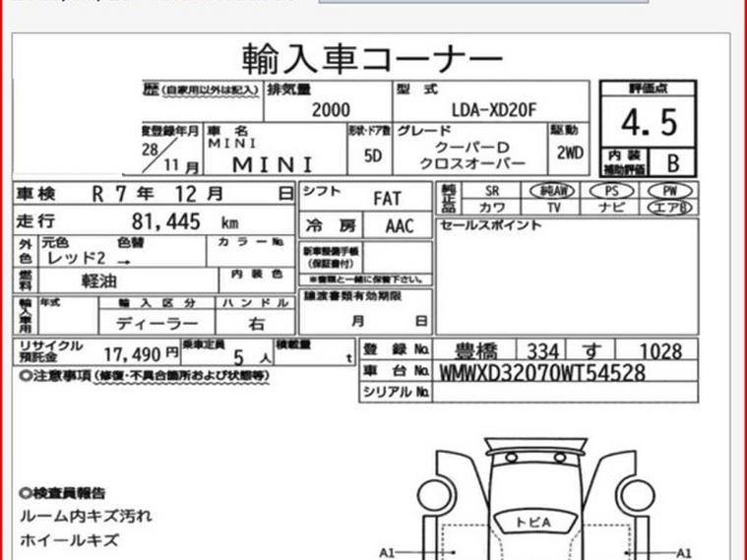
Task: Click the カワ equipment cell
Action: [x=492, y=208]
